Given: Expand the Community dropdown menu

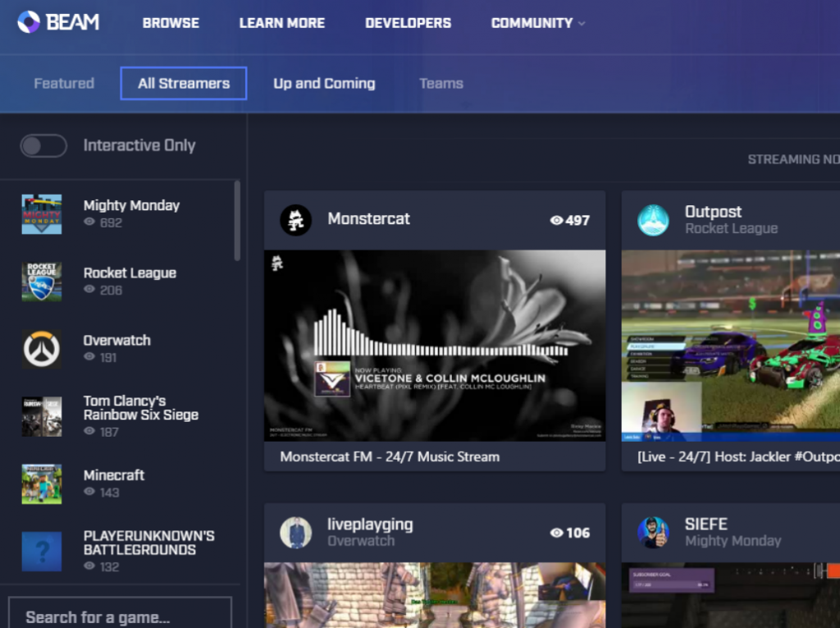Looking at the screenshot, I should (538, 23).
